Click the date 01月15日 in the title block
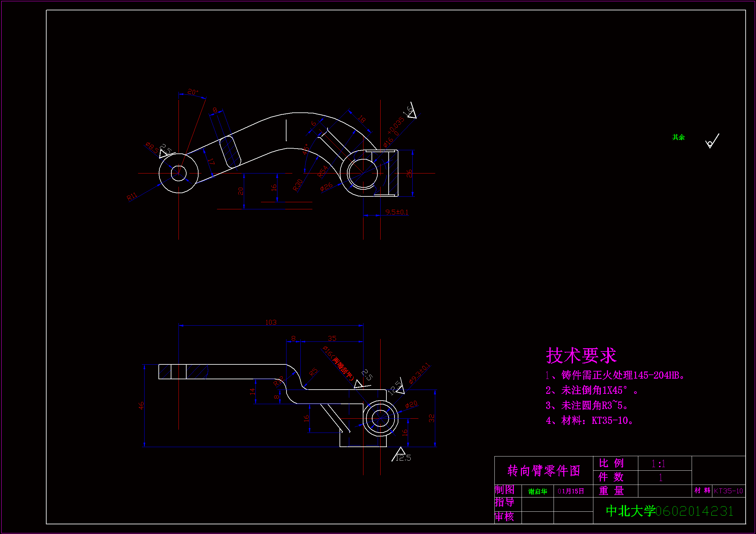 pyautogui.click(x=571, y=492)
